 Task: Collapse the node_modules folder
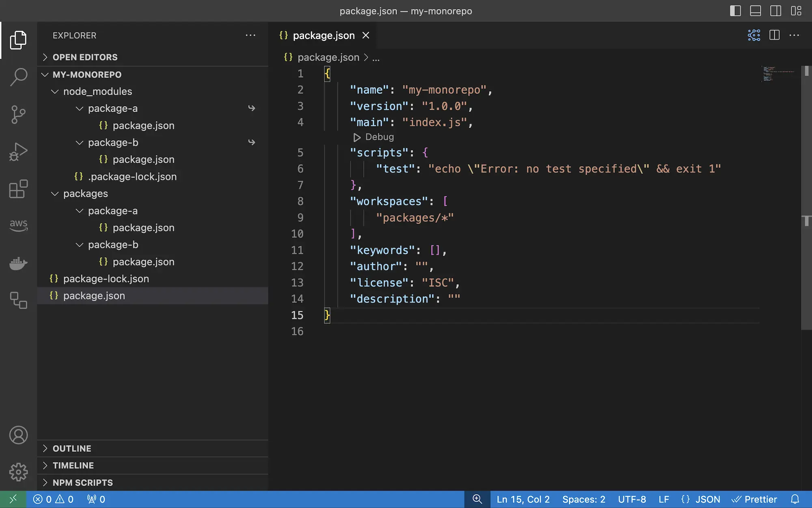point(153,91)
